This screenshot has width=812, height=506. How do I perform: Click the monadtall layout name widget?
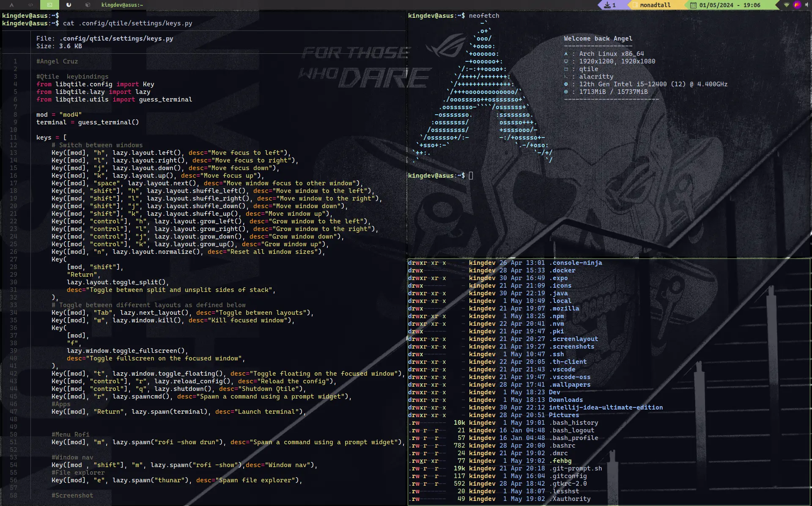(655, 5)
